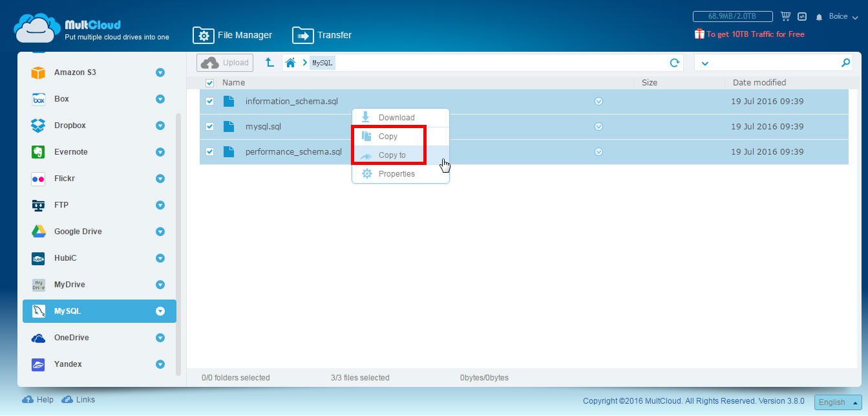Uncheck the information_schema.sql checkbox
Image resolution: width=868 pixels, height=416 pixels.
tap(209, 102)
